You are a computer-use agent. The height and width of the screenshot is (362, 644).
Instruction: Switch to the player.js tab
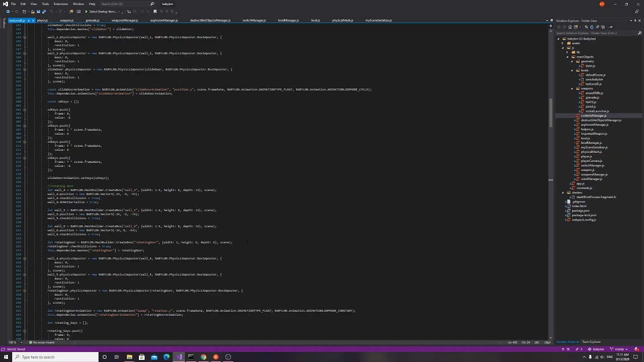tap(42, 21)
